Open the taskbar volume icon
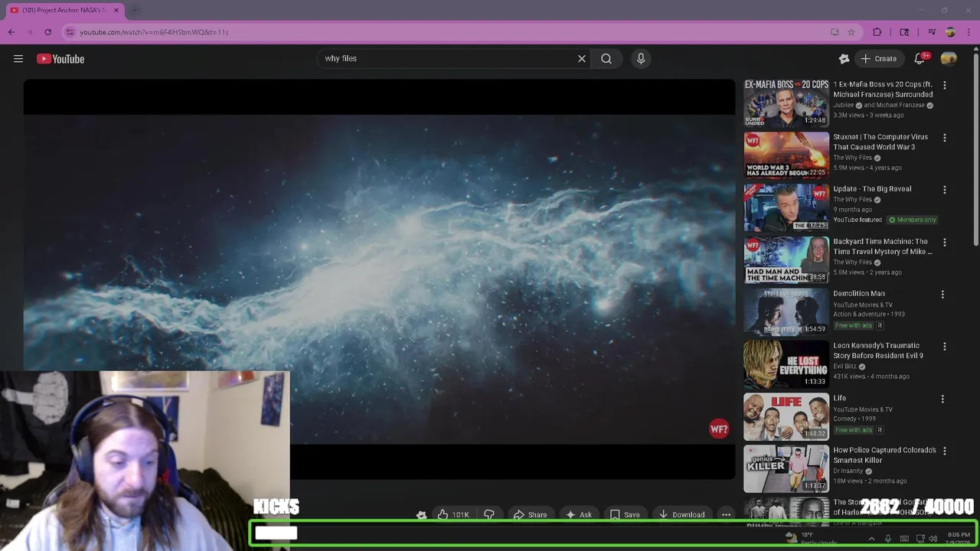This screenshot has height=551, width=980. point(933,539)
